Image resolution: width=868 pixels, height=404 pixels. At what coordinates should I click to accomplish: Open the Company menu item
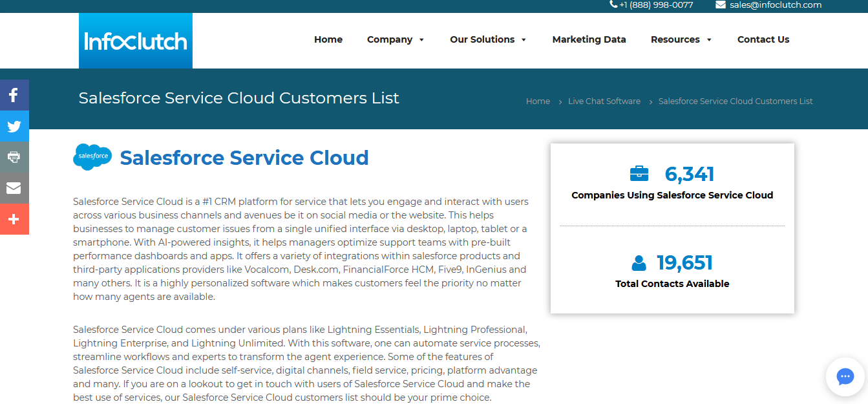click(390, 39)
